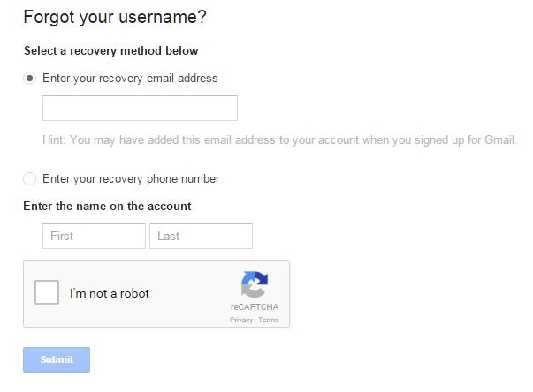
Task: Click the "reCAPTCHA" text below the logo
Action: [255, 306]
